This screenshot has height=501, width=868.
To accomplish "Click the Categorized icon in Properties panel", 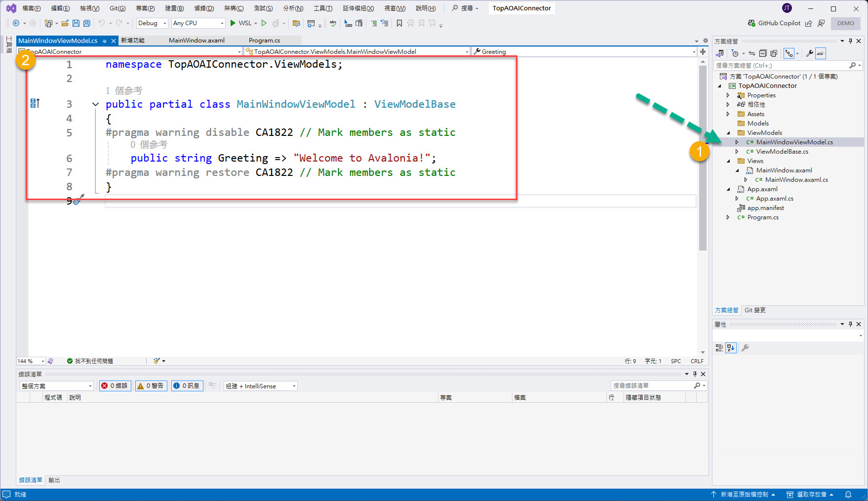I will [x=719, y=348].
